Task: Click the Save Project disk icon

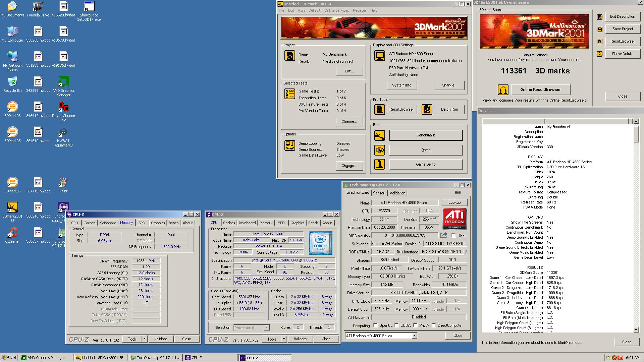Action: (x=599, y=29)
